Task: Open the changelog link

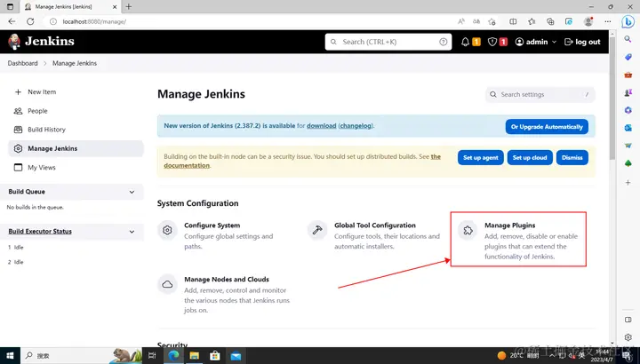Action: point(356,125)
